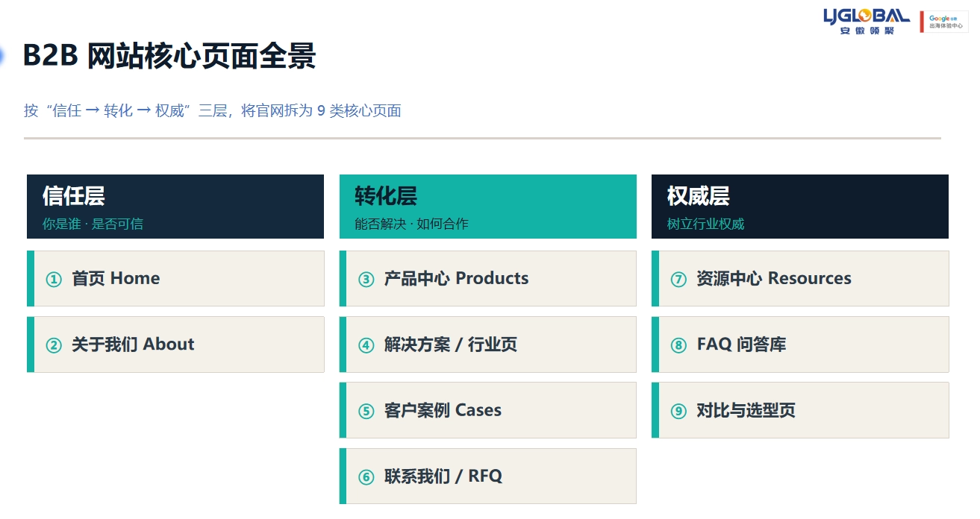Click the subtitle 你是谁 · 是否可信

(93, 224)
